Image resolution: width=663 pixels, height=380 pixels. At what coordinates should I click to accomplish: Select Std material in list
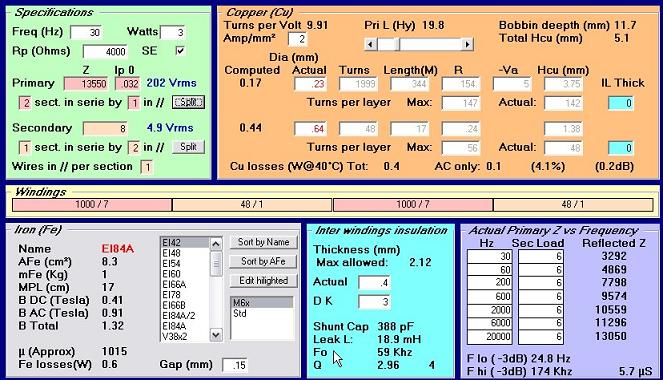tap(262, 313)
